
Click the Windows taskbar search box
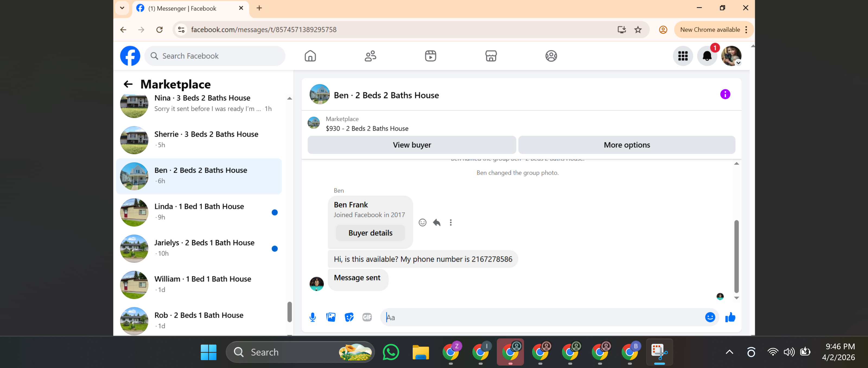point(300,352)
